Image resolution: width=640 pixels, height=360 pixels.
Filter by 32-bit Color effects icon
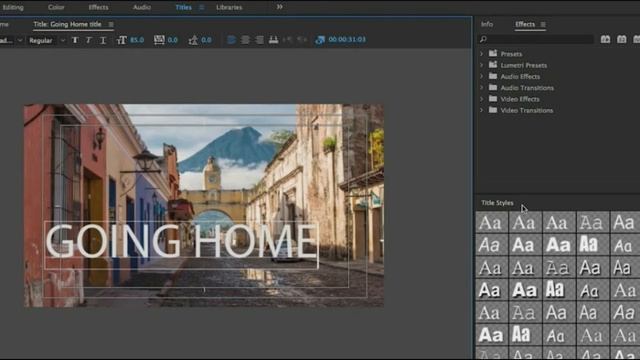pos(622,39)
